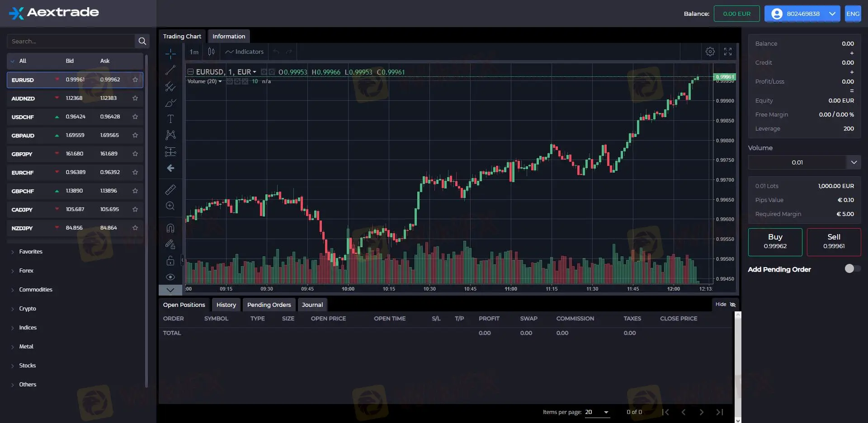Open the text annotation tool
868x423 pixels.
coord(170,119)
